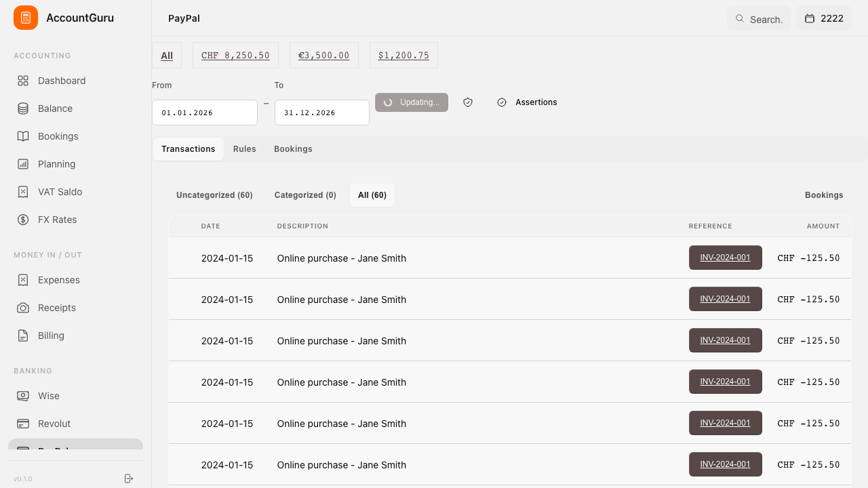
Task: Open the FX Rates dollar icon
Action: click(23, 220)
